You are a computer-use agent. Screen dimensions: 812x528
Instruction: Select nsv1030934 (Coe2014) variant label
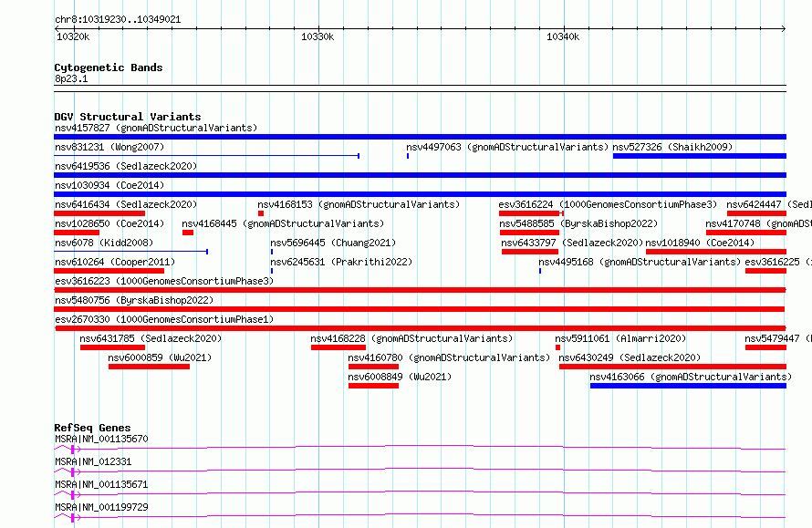click(x=109, y=185)
